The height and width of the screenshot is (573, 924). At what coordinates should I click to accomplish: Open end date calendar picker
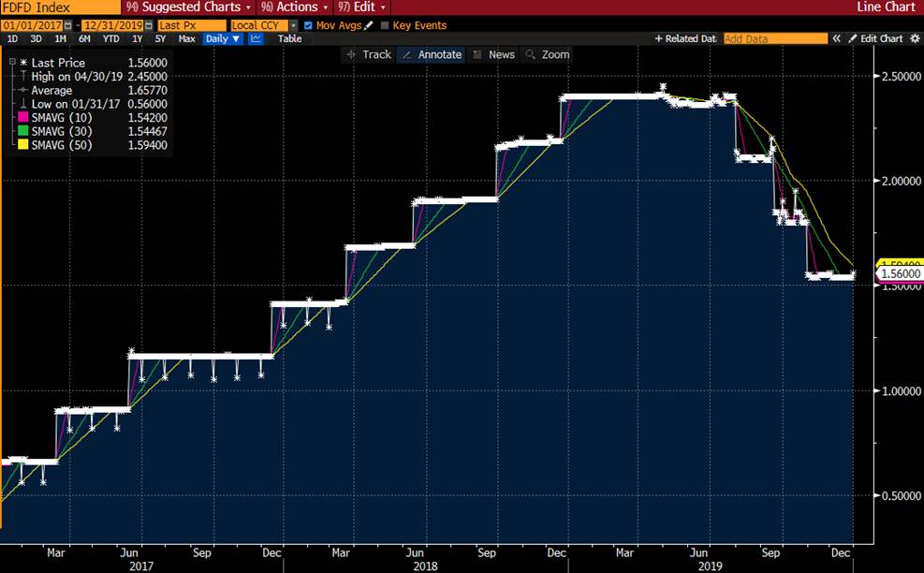point(147,25)
